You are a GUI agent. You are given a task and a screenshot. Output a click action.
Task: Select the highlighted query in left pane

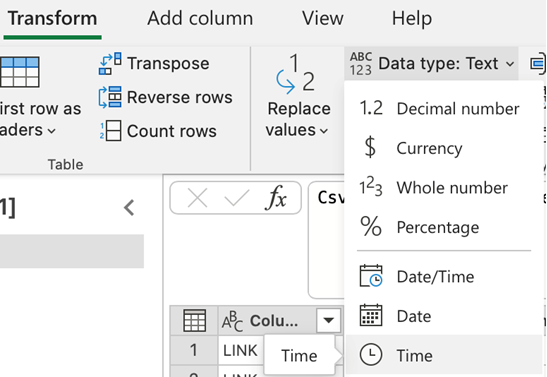[x=72, y=251]
